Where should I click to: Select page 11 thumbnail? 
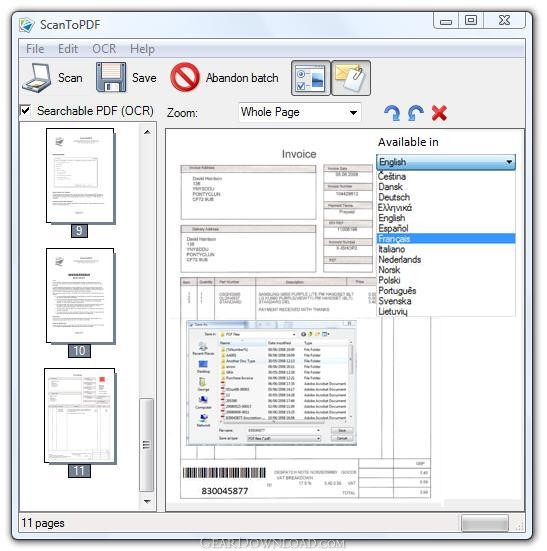[x=80, y=416]
